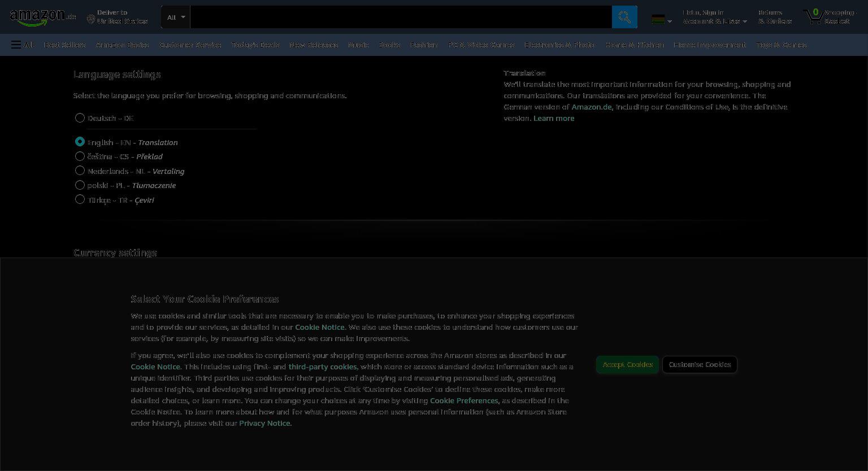Image resolution: width=868 pixels, height=471 pixels.
Task: Open Home & Kitchen category
Action: tap(634, 45)
